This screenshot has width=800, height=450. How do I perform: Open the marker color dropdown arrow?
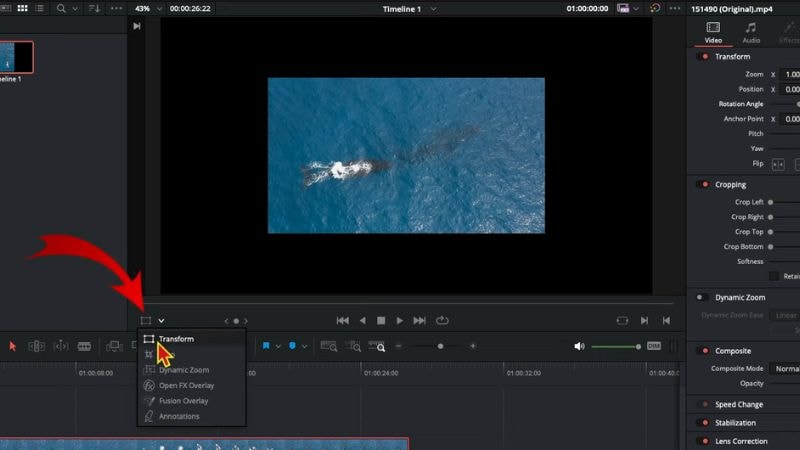[305, 346]
